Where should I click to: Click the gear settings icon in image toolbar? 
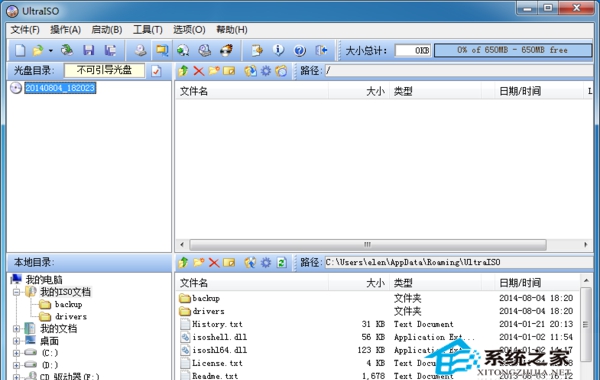click(x=266, y=71)
